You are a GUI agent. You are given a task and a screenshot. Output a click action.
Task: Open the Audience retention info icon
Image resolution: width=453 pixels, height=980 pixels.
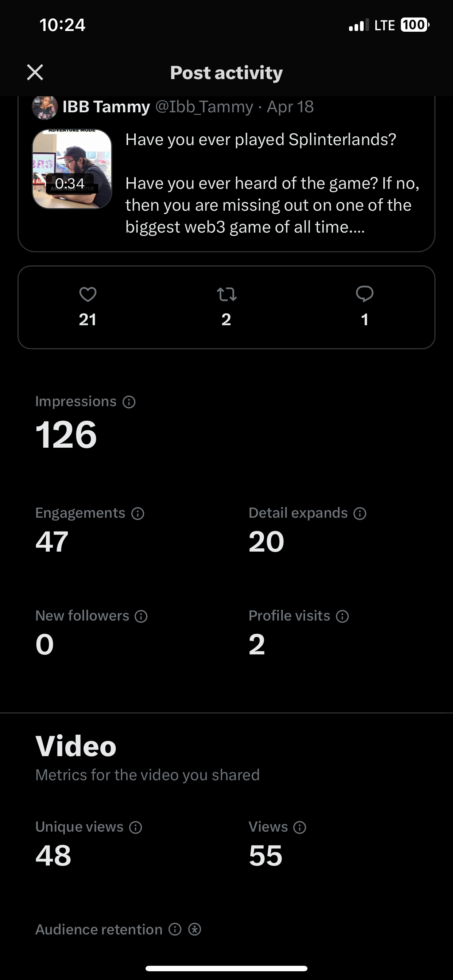tap(175, 929)
